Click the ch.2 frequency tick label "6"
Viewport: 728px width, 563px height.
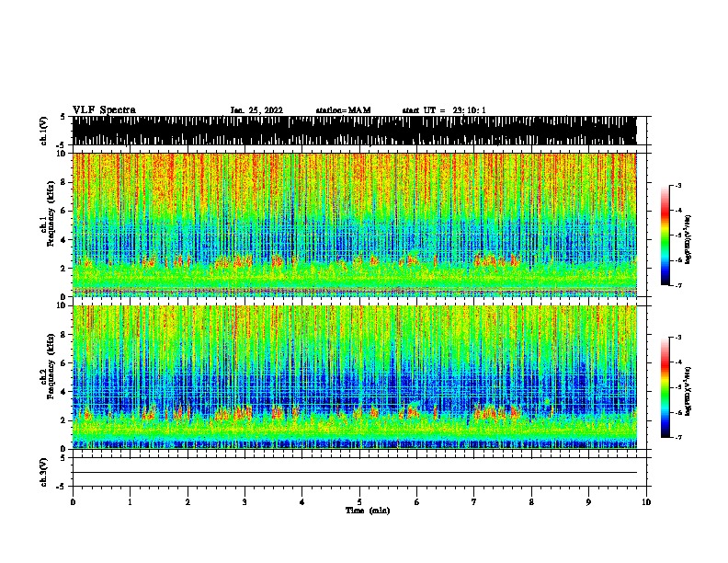click(64, 362)
